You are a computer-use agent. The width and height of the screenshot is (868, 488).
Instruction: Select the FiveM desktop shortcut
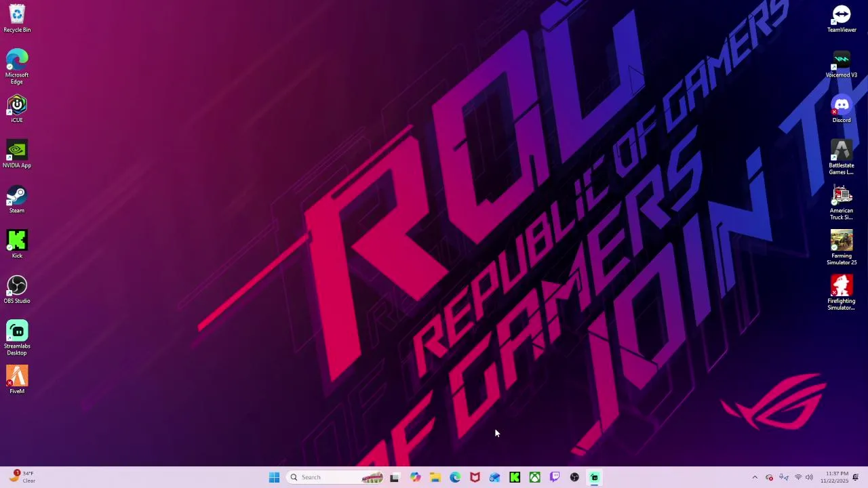pyautogui.click(x=17, y=380)
